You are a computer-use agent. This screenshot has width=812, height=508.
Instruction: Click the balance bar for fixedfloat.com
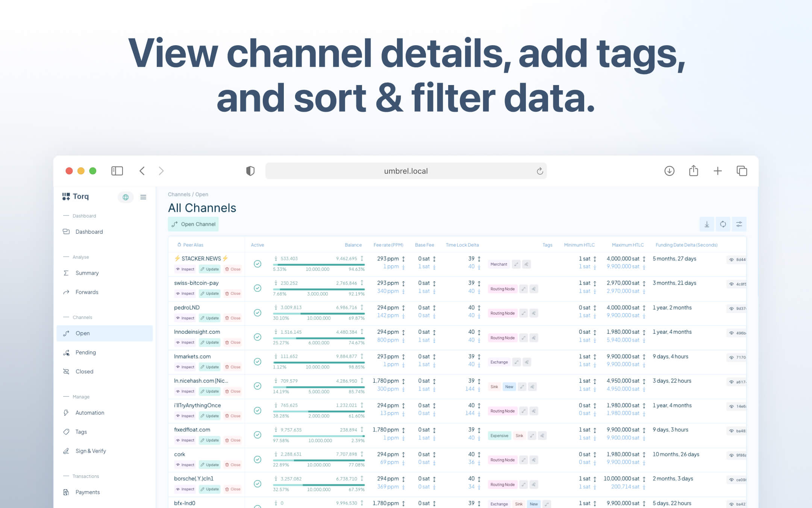tap(319, 436)
